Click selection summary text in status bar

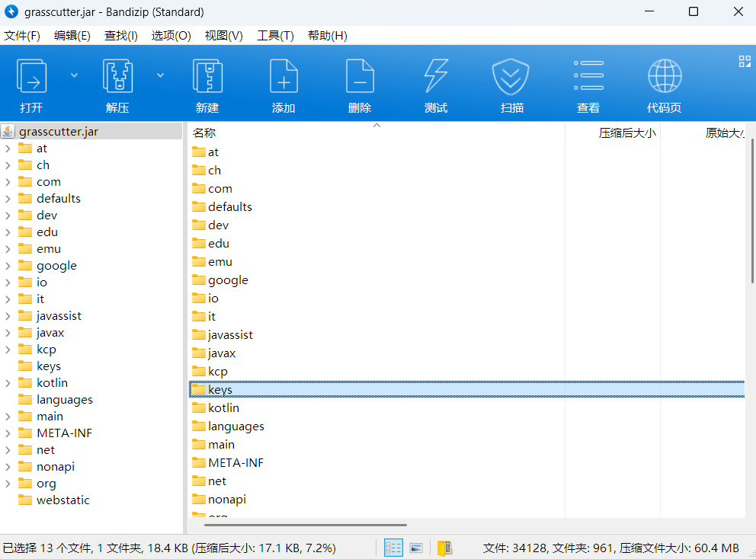pos(169,548)
